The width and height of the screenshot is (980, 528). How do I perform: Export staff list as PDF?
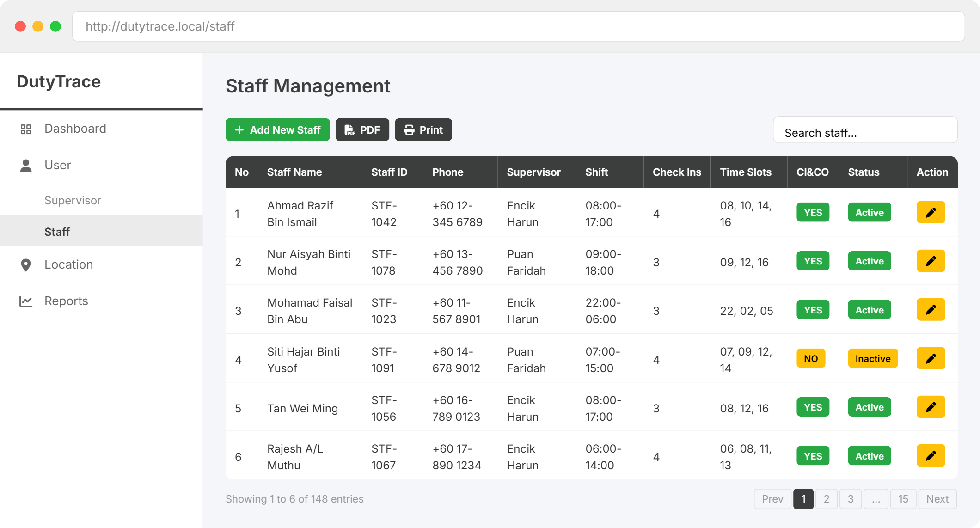pos(362,130)
